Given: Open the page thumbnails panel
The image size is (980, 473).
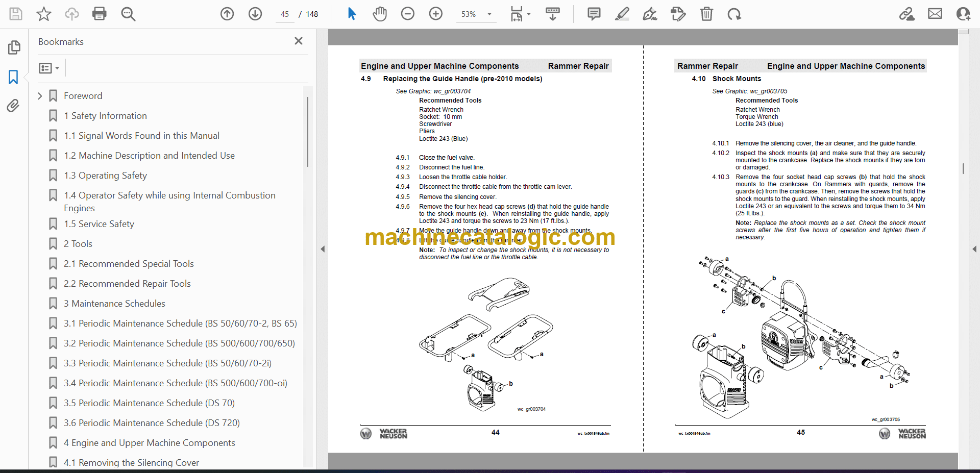Looking at the screenshot, I should 14,47.
